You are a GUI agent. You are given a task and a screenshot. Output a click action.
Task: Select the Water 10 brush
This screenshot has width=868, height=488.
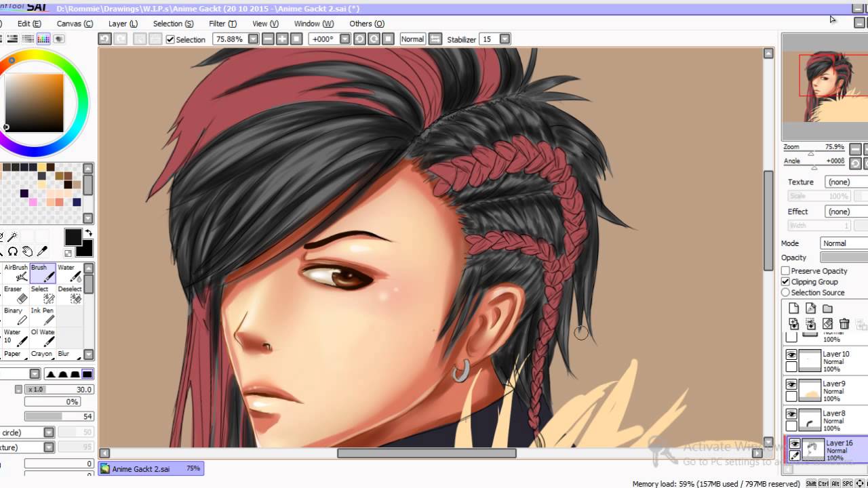(16, 338)
